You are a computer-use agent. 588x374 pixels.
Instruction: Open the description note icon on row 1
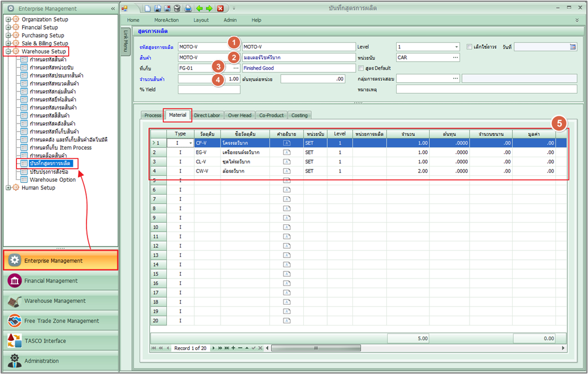(285, 142)
